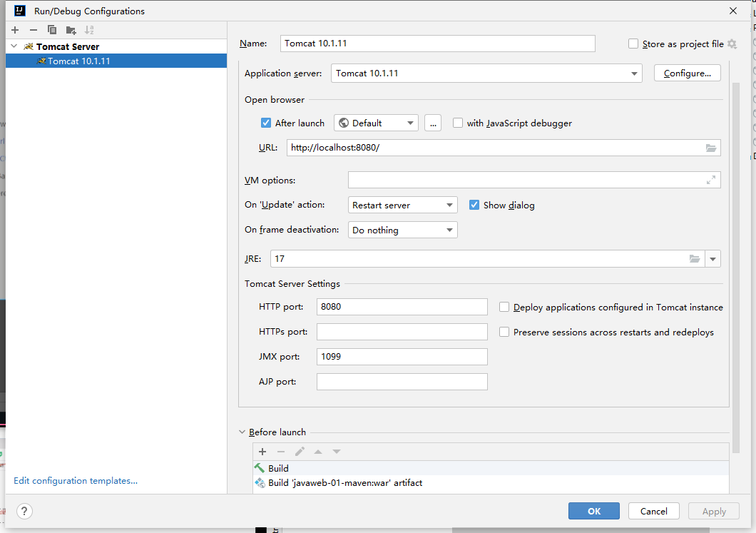Click the IntelliJ IDEA logo in title bar
This screenshot has height=533, width=756.
click(20, 11)
